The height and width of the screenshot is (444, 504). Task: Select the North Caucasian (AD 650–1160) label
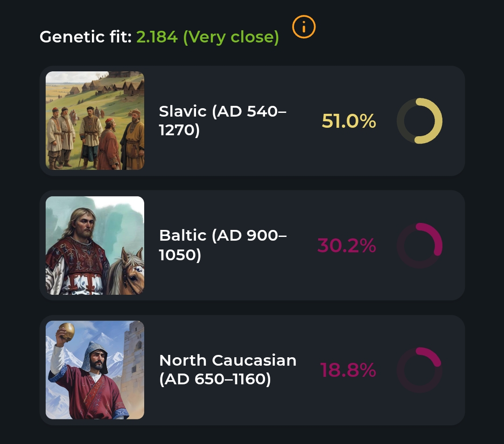227,370
